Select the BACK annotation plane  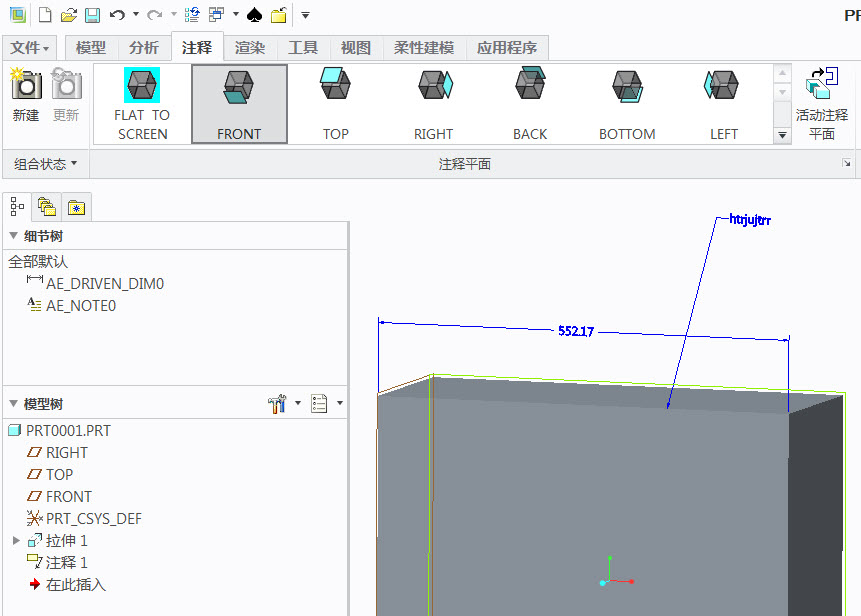coord(530,104)
